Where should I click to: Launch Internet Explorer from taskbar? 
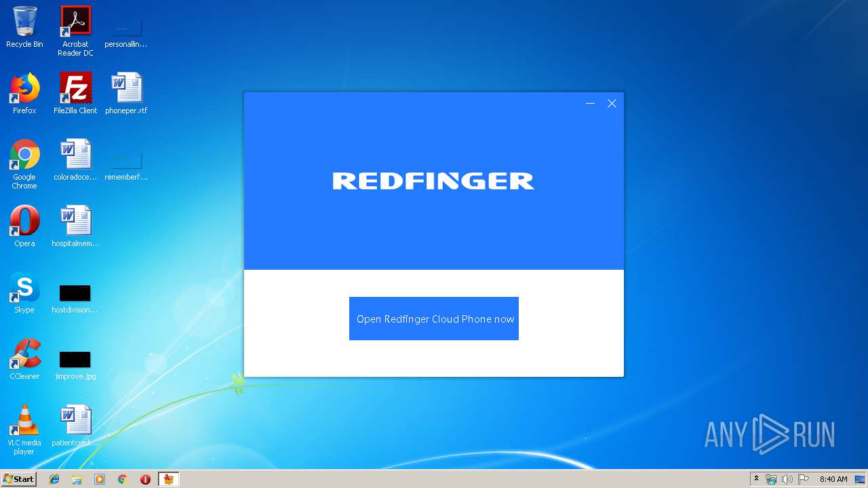(x=54, y=479)
